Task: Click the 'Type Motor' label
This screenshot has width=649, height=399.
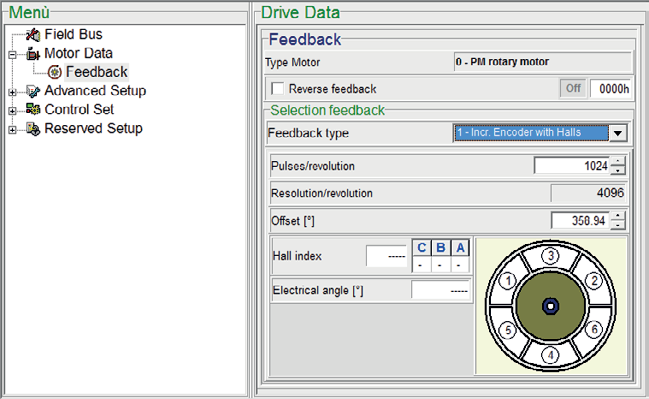Action: tap(293, 62)
